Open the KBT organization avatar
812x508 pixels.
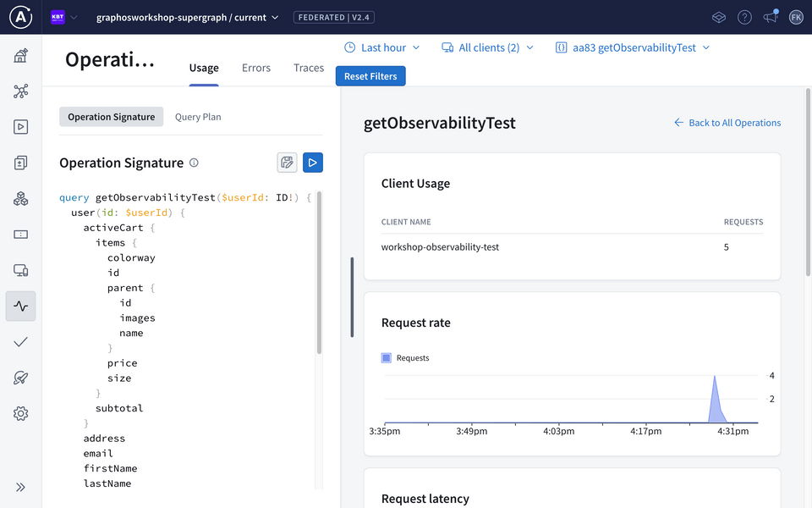[58, 17]
